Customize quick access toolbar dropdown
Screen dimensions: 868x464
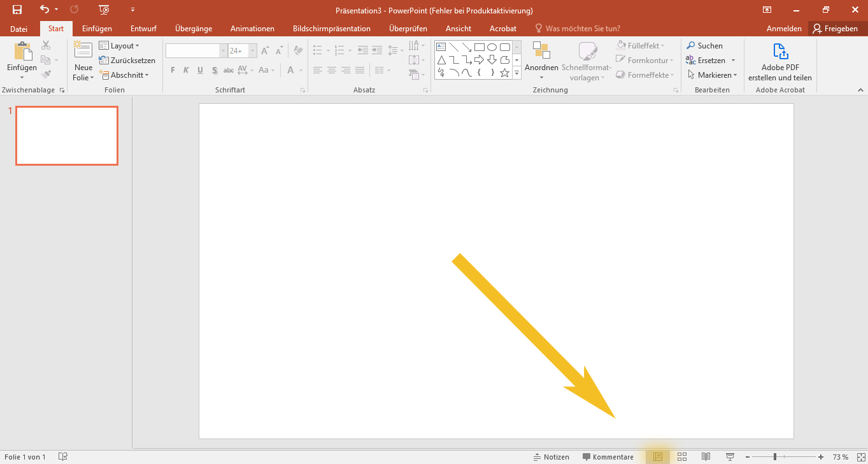pyautogui.click(x=132, y=10)
